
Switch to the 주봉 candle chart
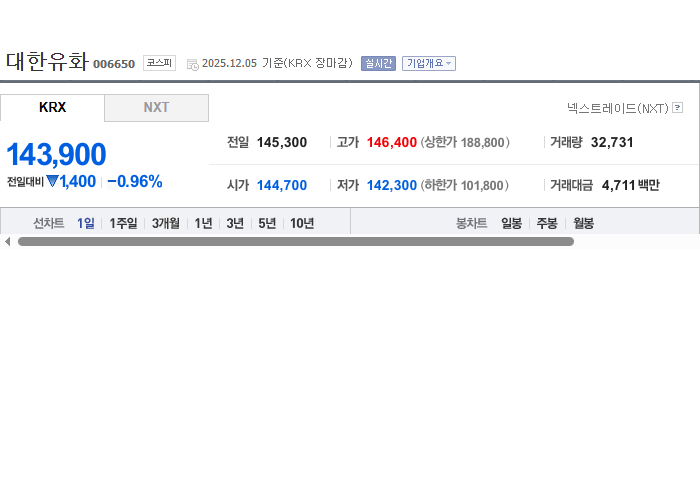click(x=547, y=223)
